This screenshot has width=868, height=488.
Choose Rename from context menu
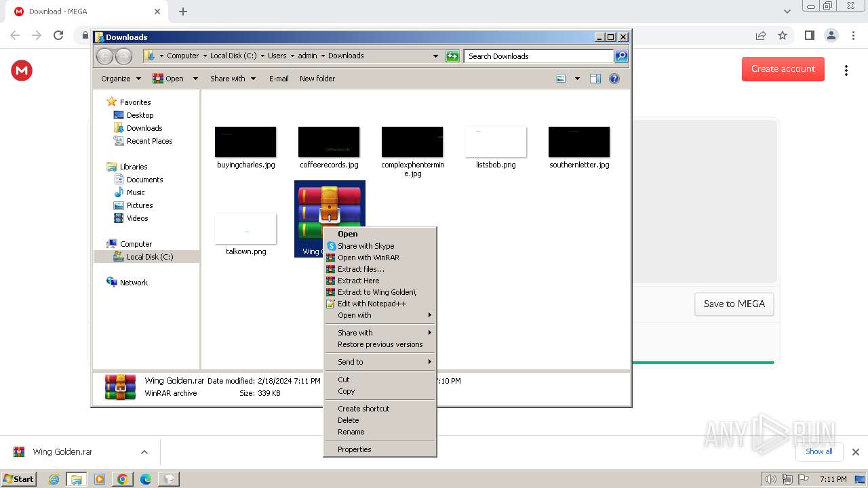click(380, 432)
